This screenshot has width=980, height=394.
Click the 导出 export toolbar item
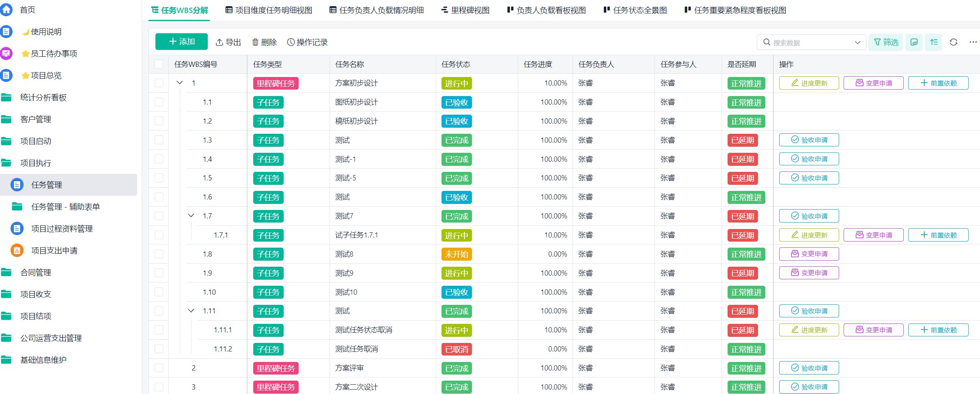point(228,42)
